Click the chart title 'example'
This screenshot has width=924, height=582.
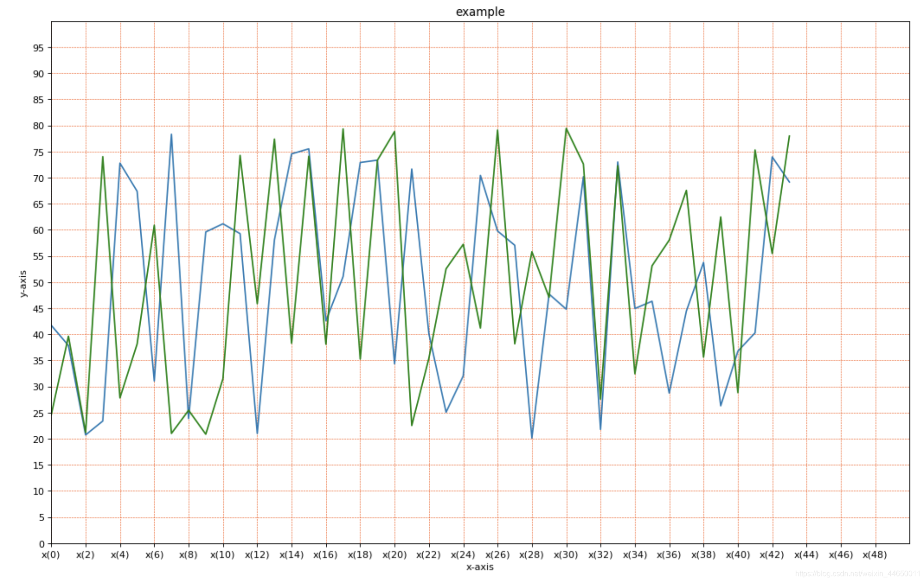tap(480, 12)
